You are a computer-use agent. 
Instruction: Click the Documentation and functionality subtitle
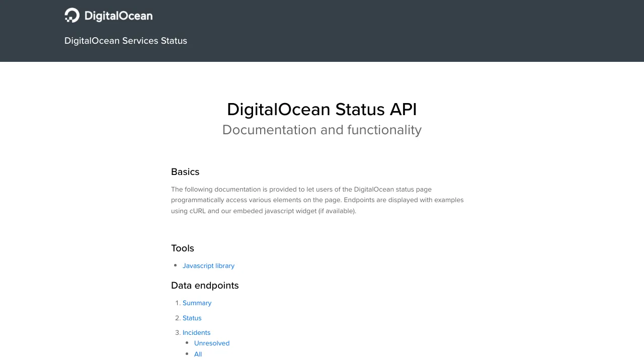click(x=322, y=130)
